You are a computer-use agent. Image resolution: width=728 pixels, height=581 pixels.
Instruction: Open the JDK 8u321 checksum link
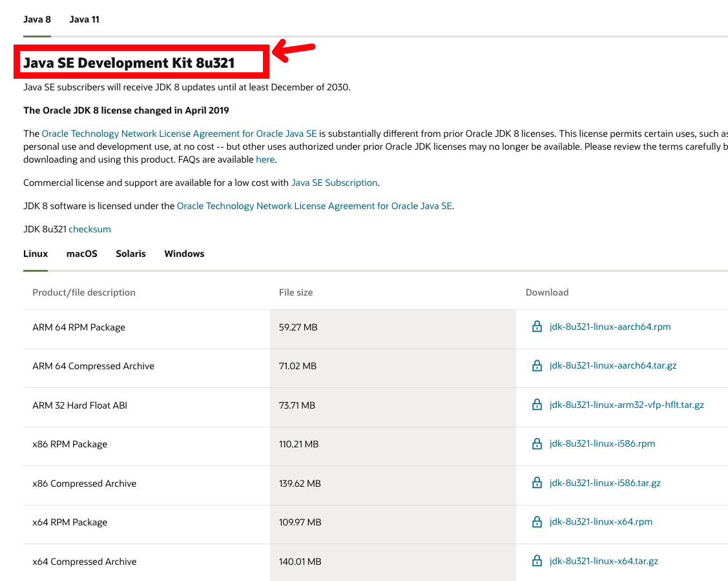pyautogui.click(x=90, y=229)
